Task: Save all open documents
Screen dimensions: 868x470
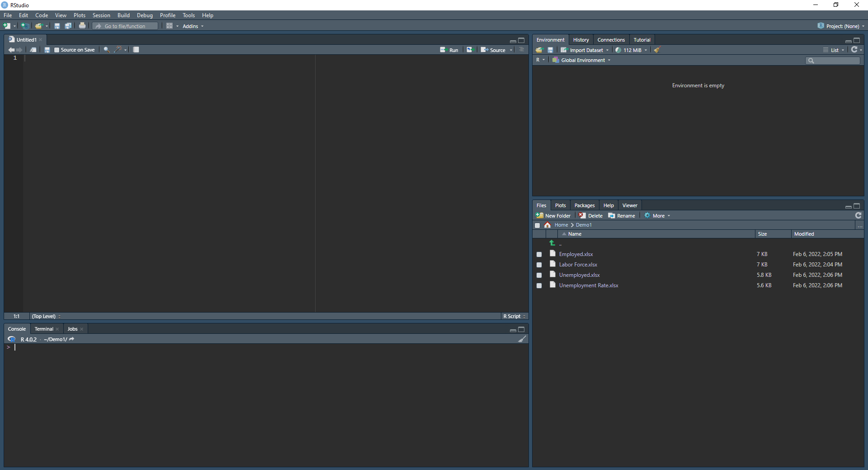Action: (68, 26)
